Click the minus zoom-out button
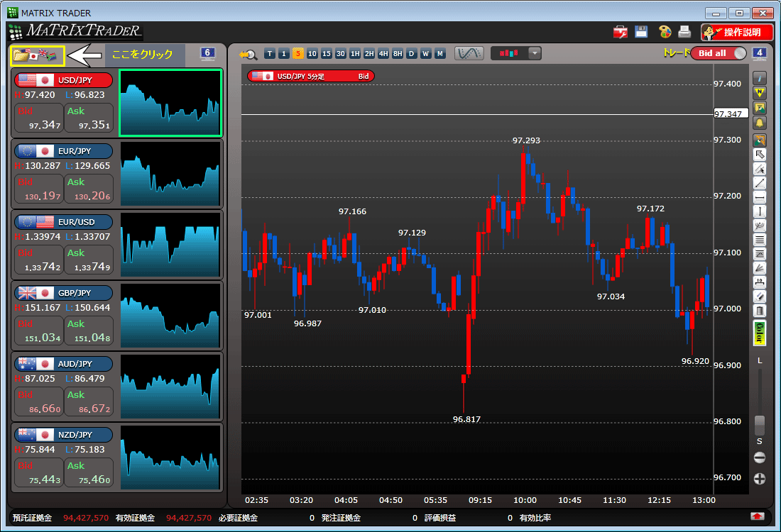Image resolution: width=781 pixels, height=532 pixels. (760, 458)
